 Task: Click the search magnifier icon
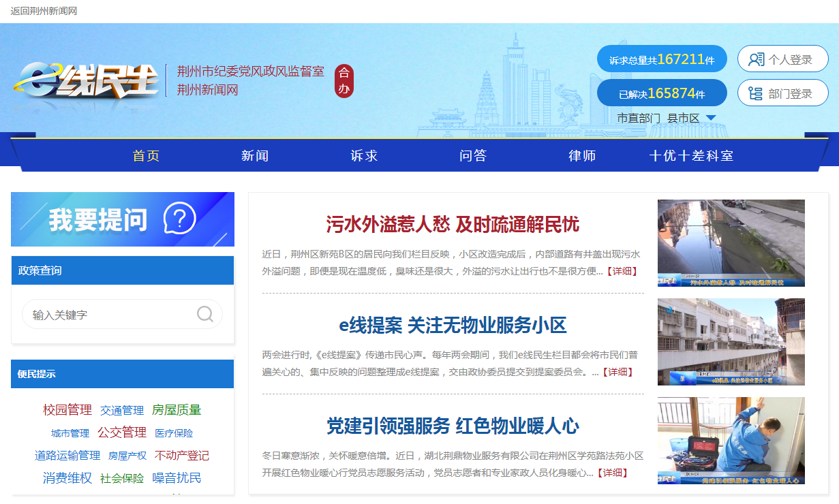(204, 314)
